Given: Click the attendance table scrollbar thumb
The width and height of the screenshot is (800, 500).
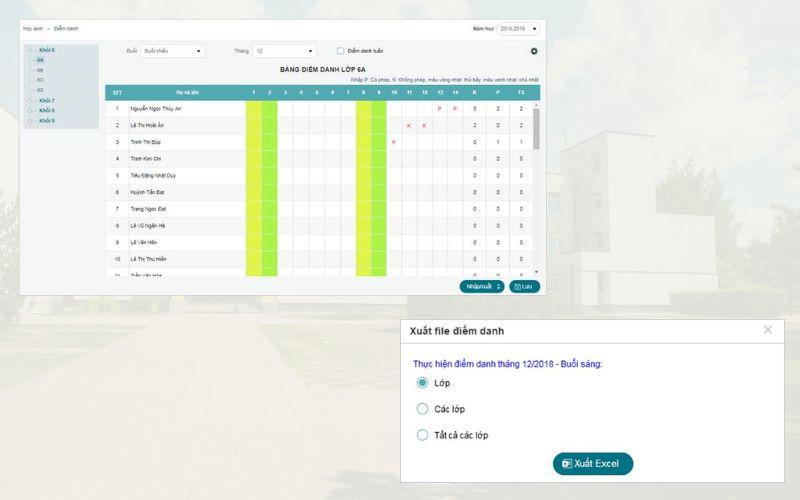Looking at the screenshot, I should (536, 129).
